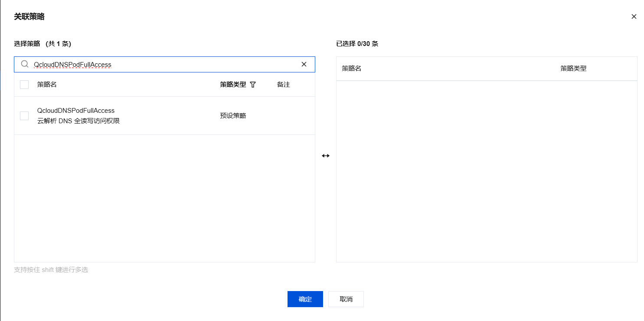The image size is (644, 321).
Task: Click the empty selected policies panel
Action: point(486,171)
